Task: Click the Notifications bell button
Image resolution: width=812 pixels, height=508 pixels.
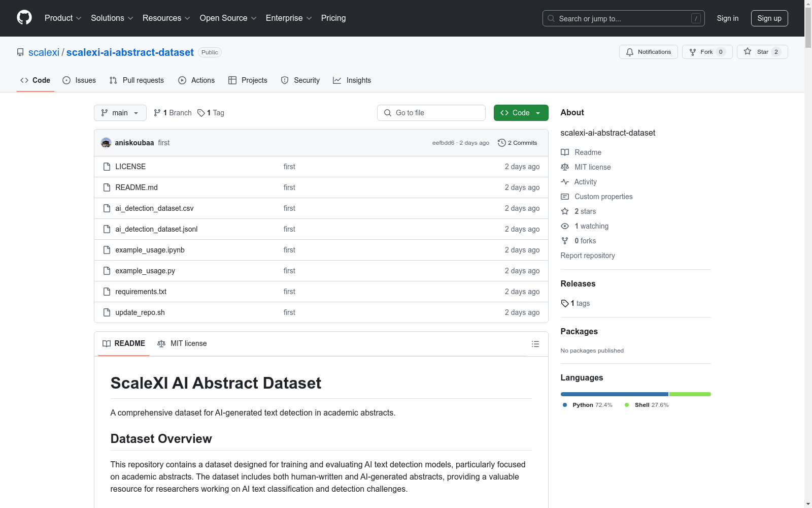Action: pyautogui.click(x=648, y=52)
